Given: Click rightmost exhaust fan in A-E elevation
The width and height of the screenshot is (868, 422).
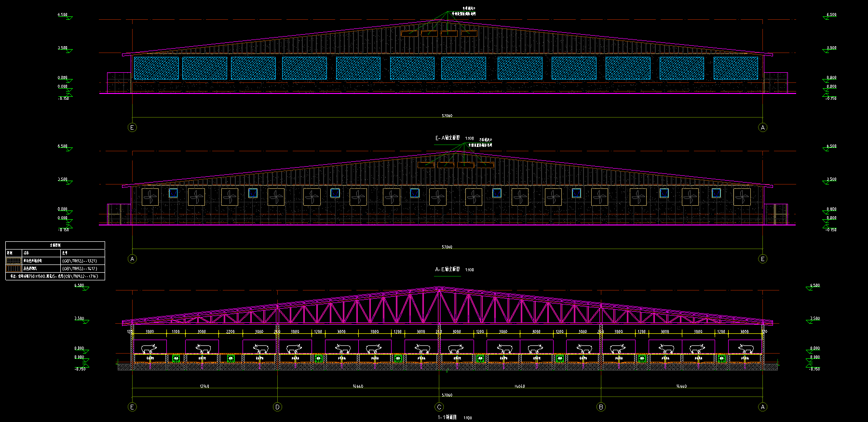Looking at the screenshot, I should 742,197.
